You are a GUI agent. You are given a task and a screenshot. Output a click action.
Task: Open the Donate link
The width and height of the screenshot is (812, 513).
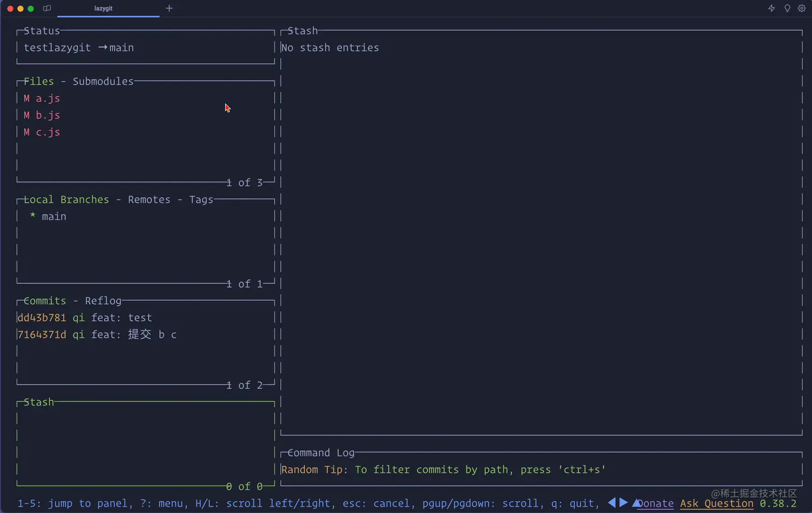pos(655,503)
